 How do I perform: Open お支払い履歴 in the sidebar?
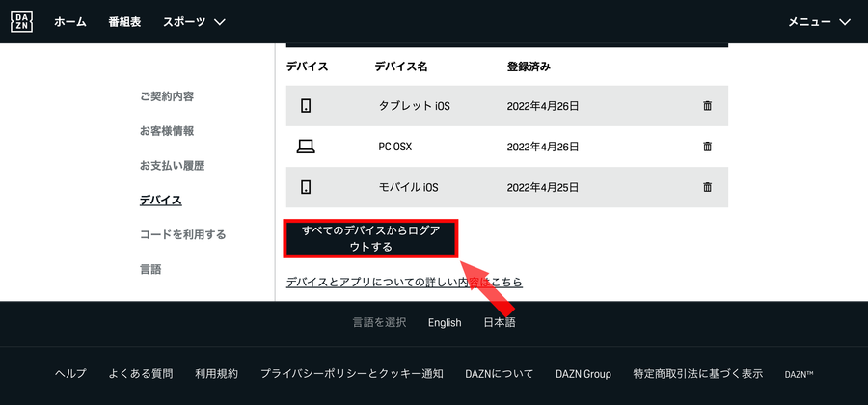pos(173,166)
